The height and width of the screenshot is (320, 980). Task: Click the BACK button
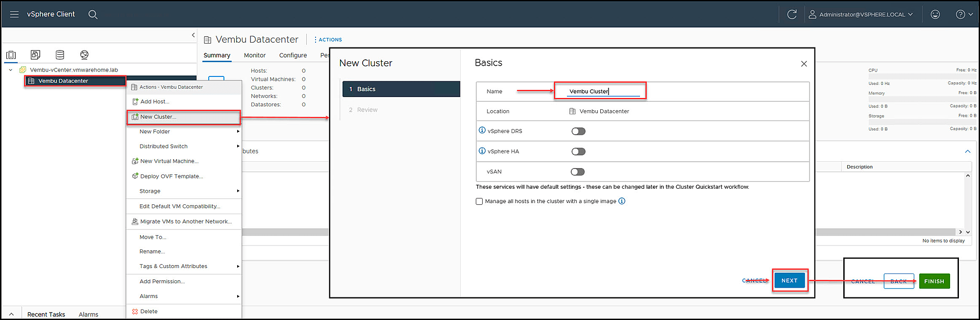point(899,281)
